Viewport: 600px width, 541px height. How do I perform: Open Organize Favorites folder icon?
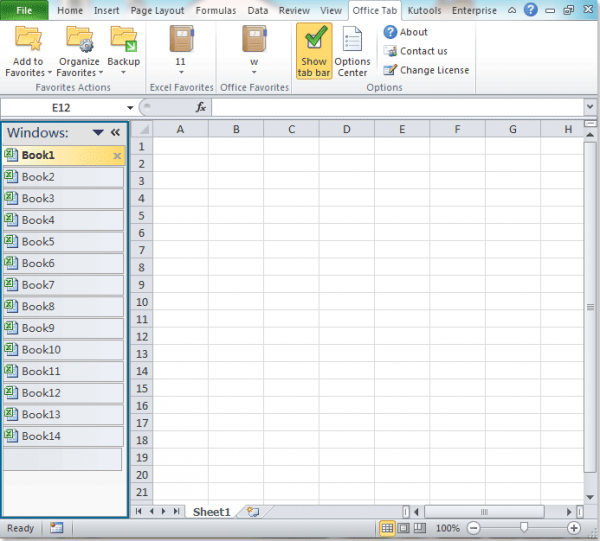click(x=80, y=39)
